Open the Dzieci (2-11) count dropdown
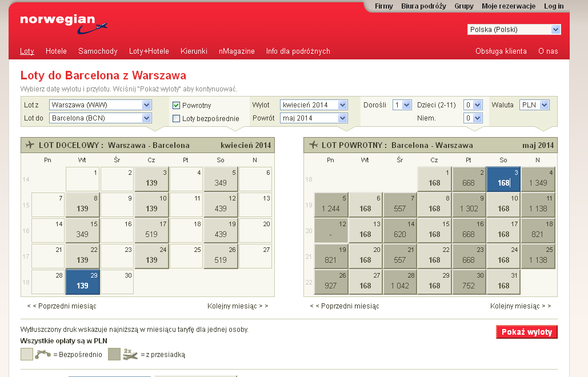This screenshot has width=588, height=377. coord(473,105)
